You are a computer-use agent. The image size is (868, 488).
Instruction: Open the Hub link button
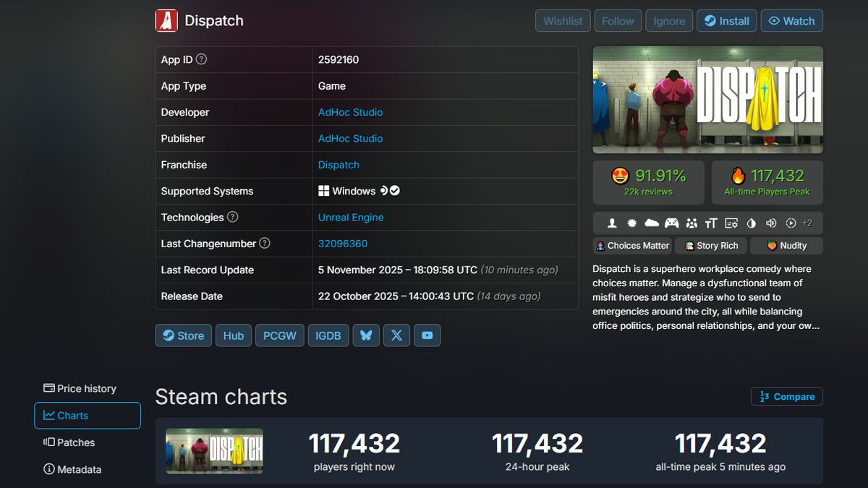pos(233,335)
